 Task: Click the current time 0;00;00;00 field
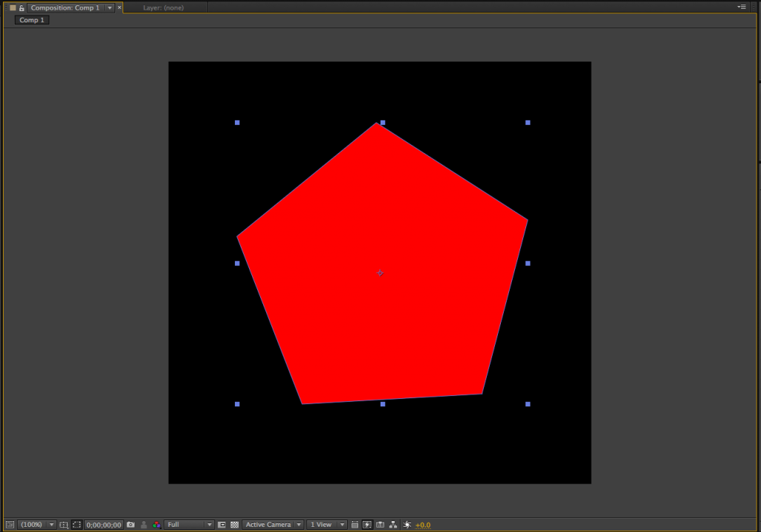104,525
